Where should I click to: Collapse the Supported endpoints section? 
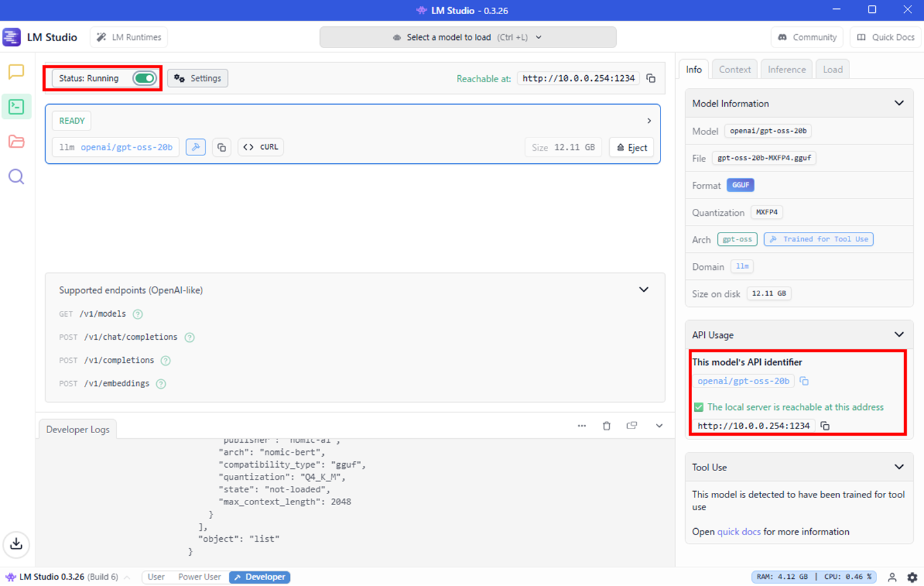click(x=643, y=290)
